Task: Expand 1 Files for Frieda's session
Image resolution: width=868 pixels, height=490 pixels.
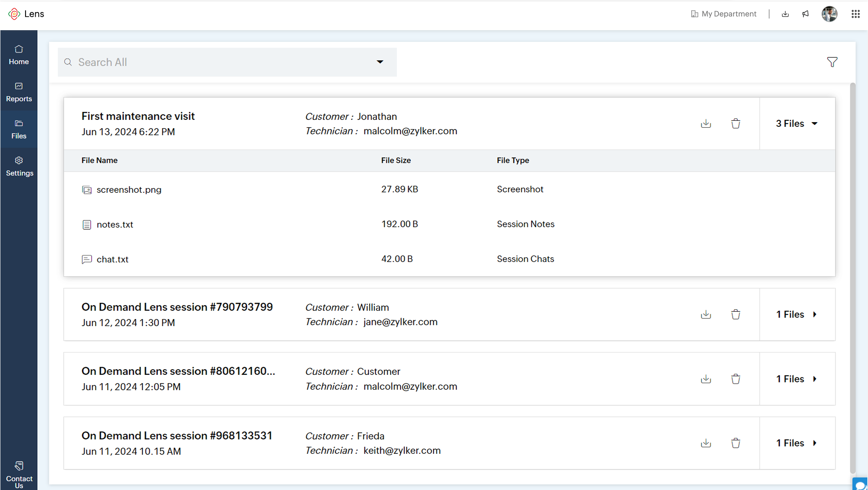Action: [x=797, y=443]
